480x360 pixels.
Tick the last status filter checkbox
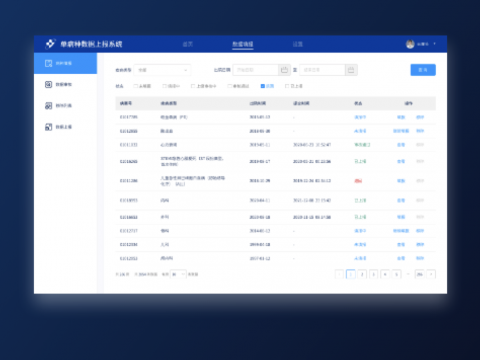pos(287,86)
